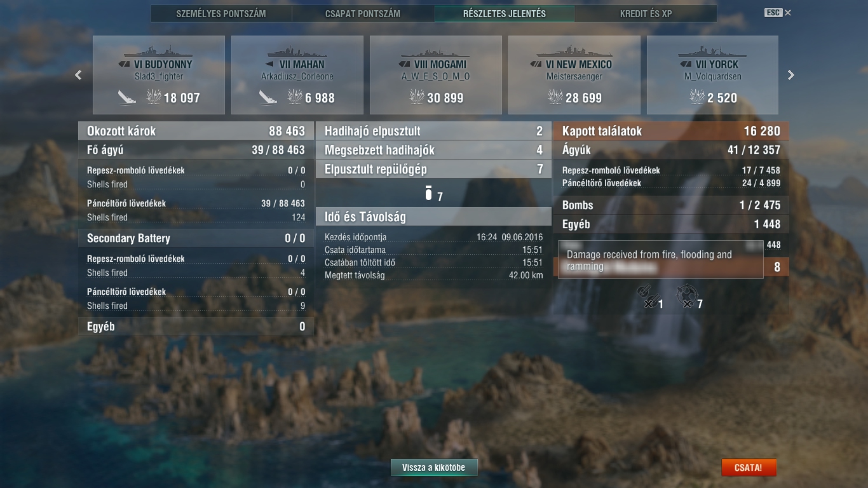Click the sunk ship icon on Mahan card
The width and height of the screenshot is (868, 488).
tap(268, 97)
